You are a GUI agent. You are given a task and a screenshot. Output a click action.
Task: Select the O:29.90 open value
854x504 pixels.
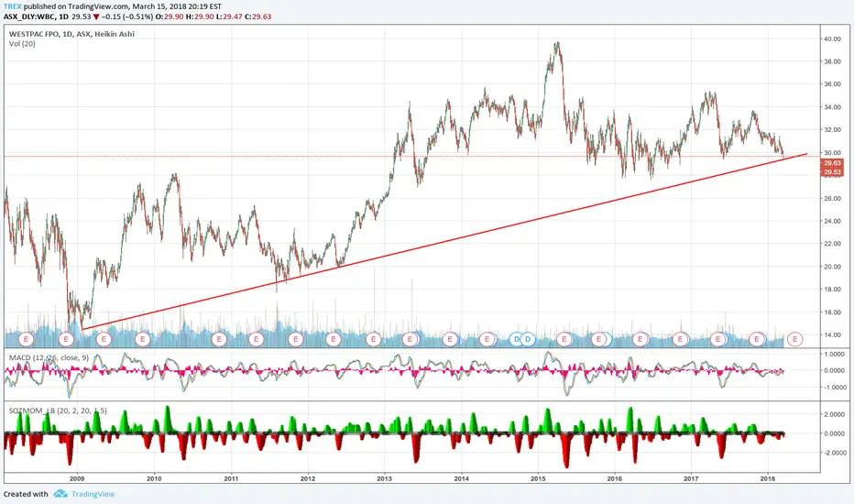click(x=169, y=16)
